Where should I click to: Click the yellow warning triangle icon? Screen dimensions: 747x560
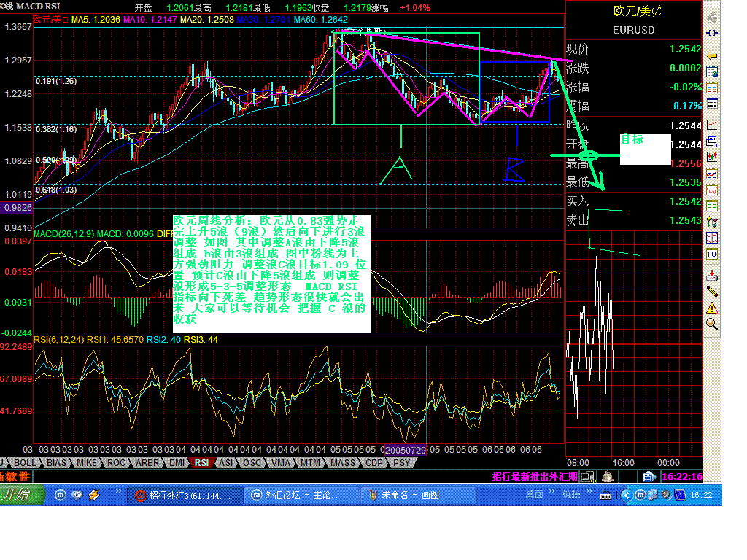pos(712,308)
